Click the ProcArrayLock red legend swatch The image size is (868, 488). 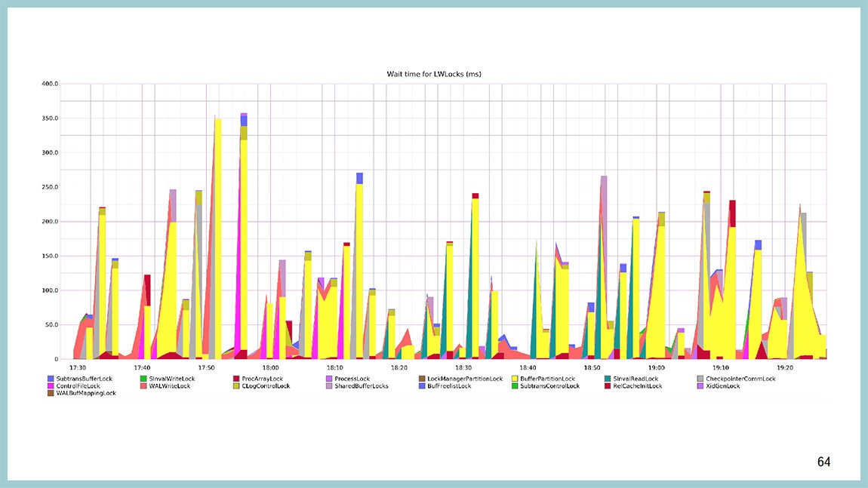point(236,379)
